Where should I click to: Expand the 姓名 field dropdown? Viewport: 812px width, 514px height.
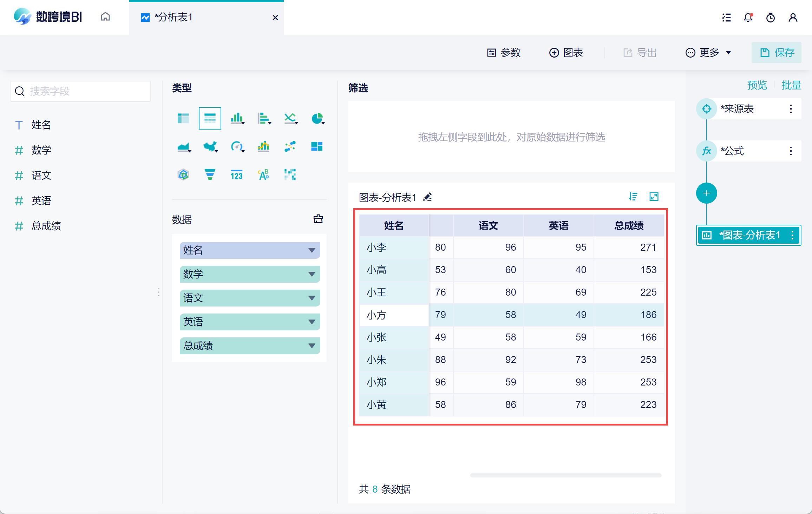tap(311, 250)
